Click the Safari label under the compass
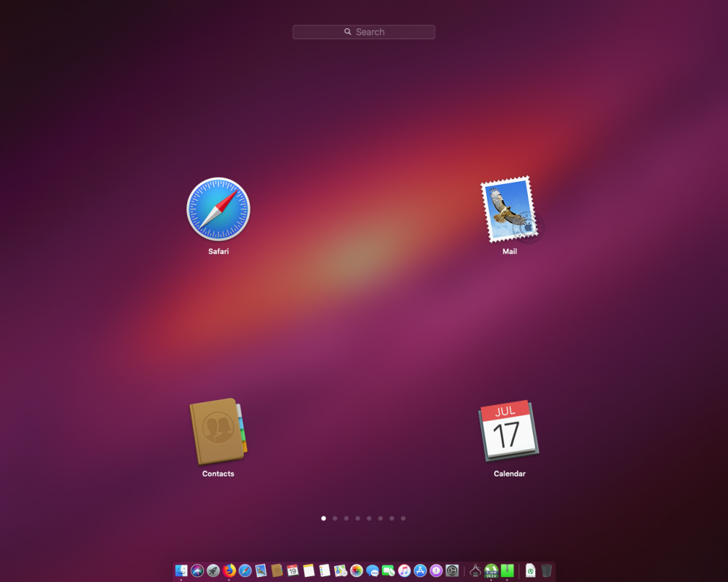 [218, 252]
